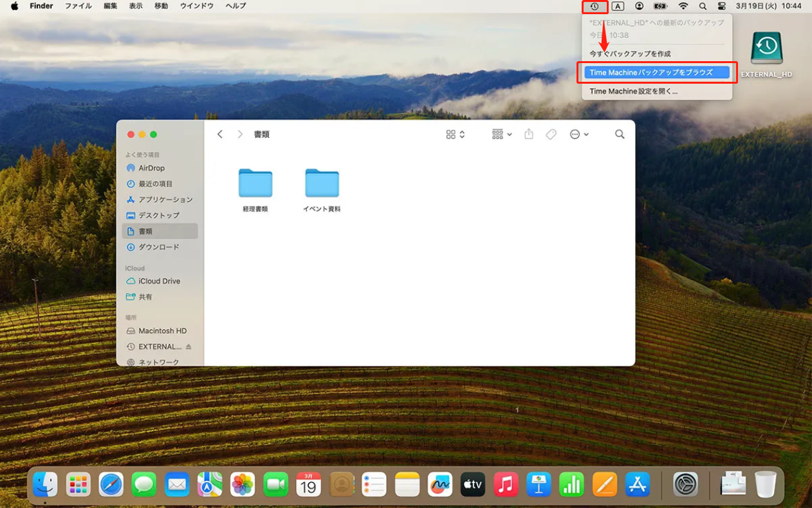Open the ウインドウ menu
The height and width of the screenshot is (508, 812).
coord(197,6)
